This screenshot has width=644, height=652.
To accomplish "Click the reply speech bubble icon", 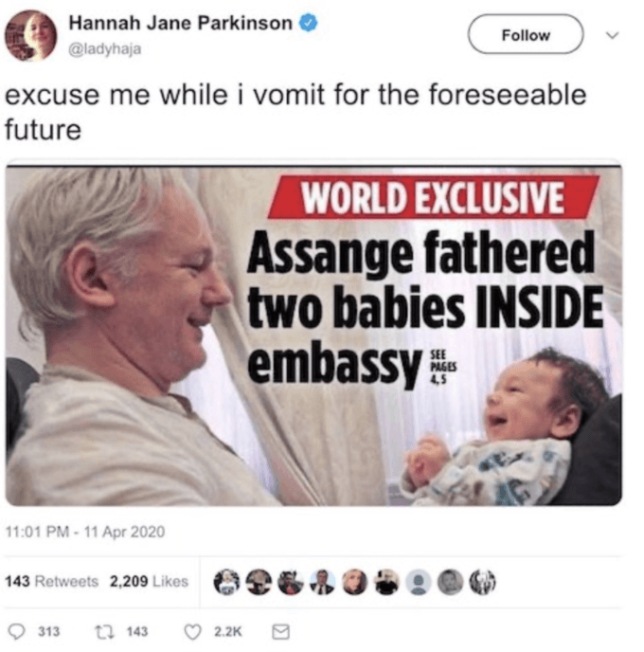I will pos(17,631).
